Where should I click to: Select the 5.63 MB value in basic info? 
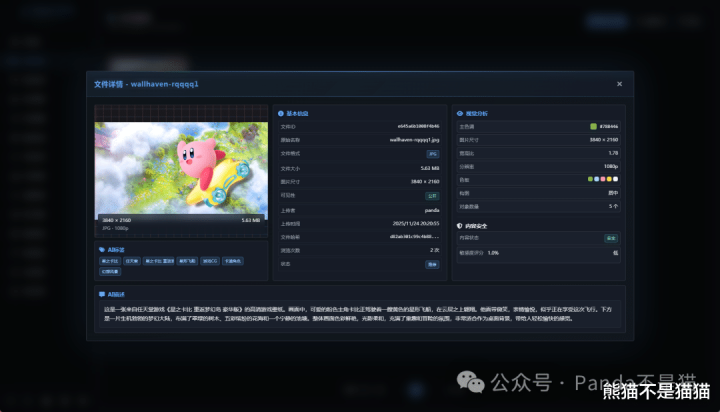click(430, 168)
